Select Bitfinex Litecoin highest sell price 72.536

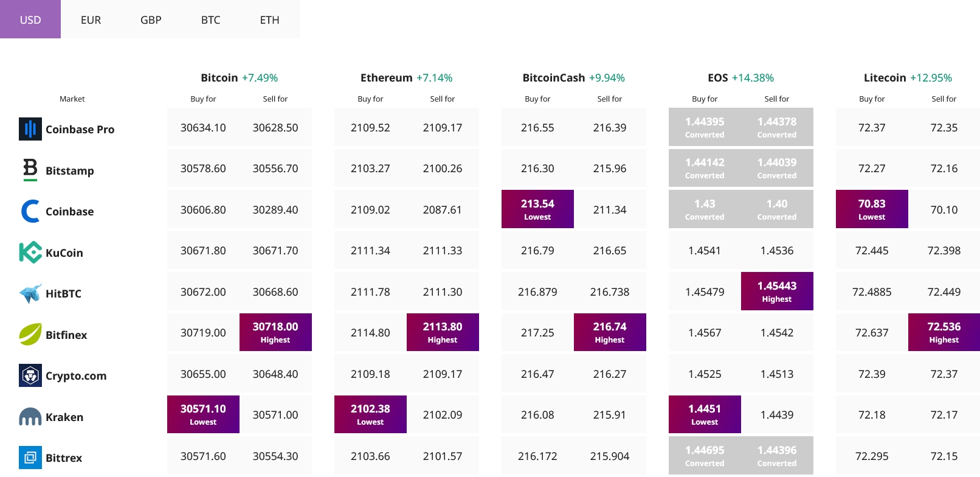944,332
